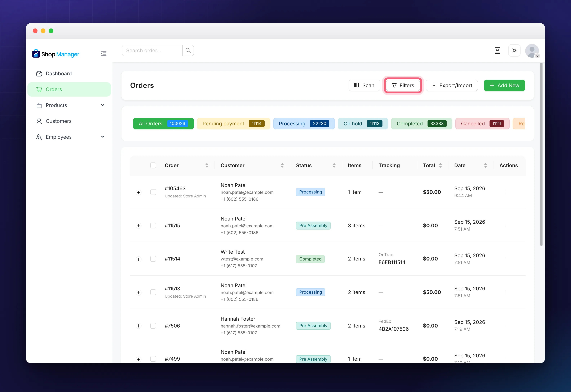571x392 pixels.
Task: Open actions menu for order #11515
Action: click(505, 226)
